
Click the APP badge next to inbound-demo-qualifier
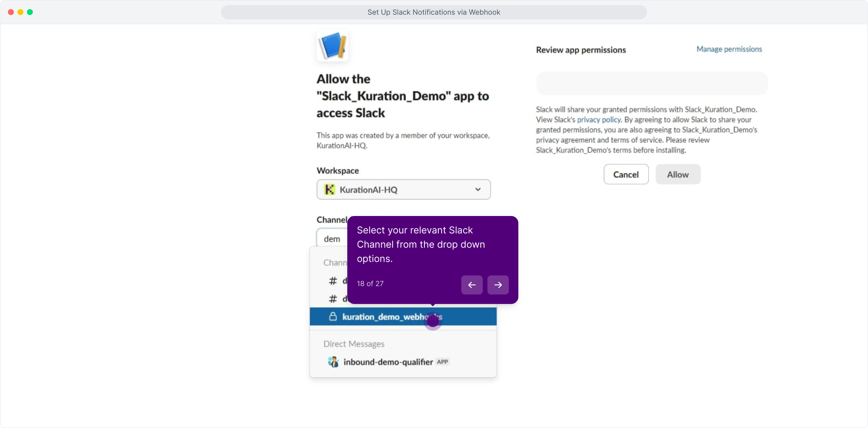pos(442,362)
